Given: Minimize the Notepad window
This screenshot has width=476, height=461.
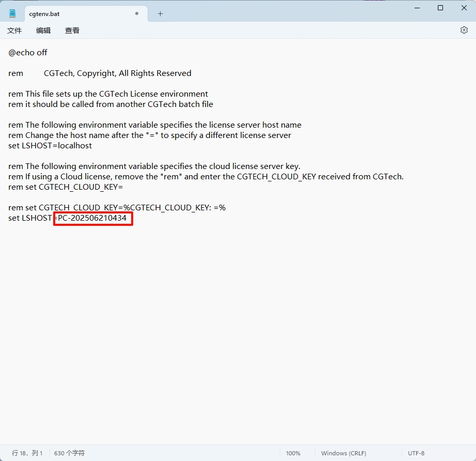Looking at the screenshot, I should click(x=416, y=8).
